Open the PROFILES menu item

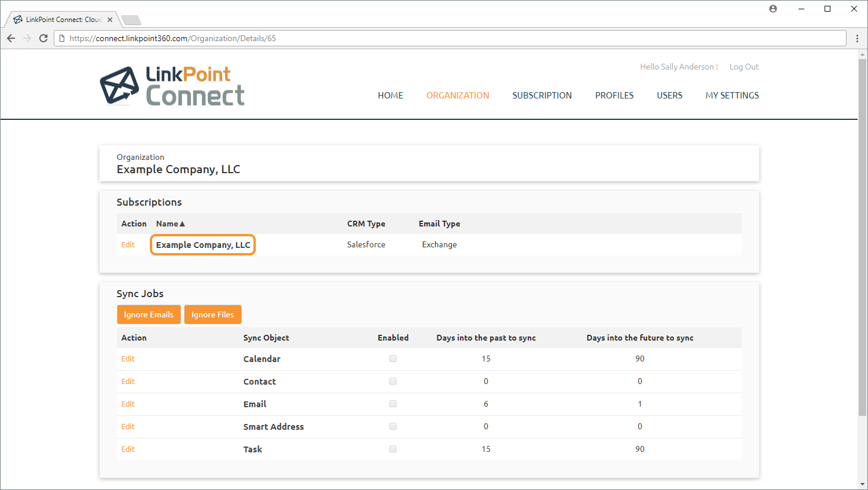[x=615, y=96]
